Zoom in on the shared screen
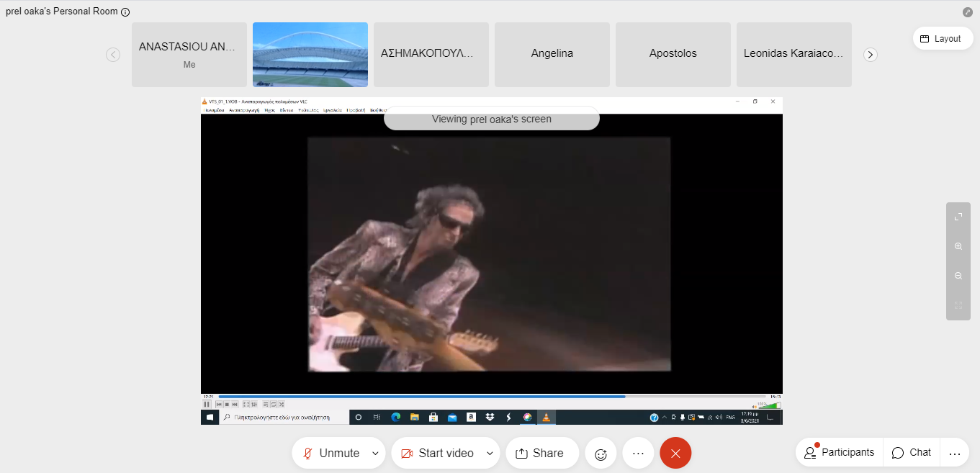Viewport: 980px width, 473px height. point(958,246)
